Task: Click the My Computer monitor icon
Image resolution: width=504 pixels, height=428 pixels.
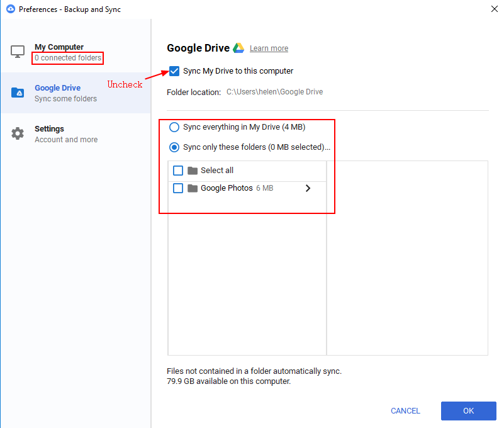Action: pyautogui.click(x=18, y=52)
